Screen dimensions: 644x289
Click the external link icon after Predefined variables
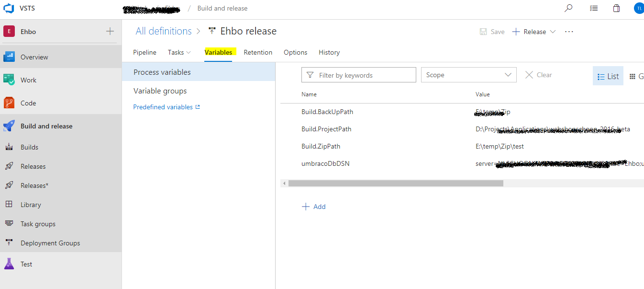(198, 107)
